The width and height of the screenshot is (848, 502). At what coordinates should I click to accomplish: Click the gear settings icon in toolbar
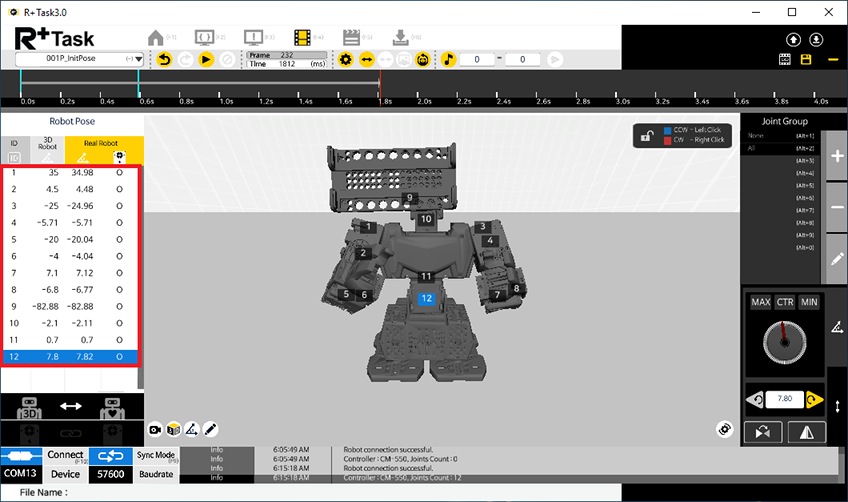tap(346, 59)
